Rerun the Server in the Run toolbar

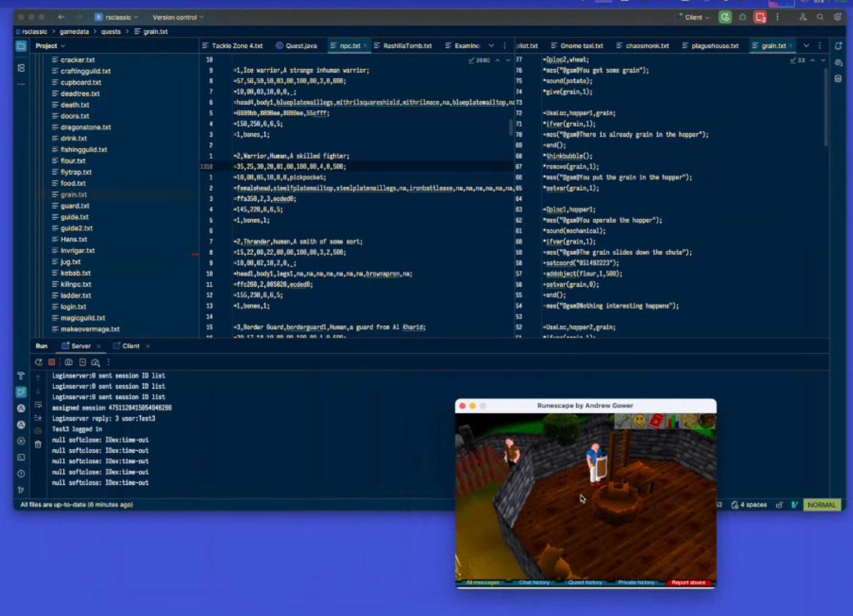(39, 362)
